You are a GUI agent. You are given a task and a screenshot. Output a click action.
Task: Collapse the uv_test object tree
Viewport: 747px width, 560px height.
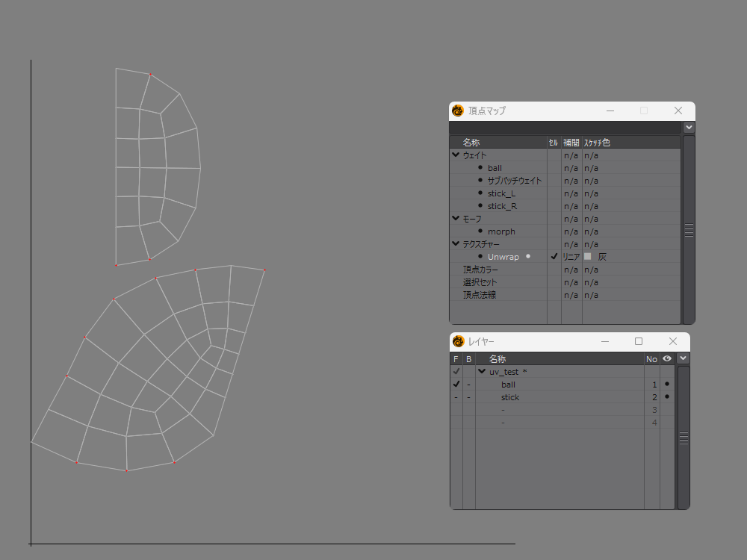coord(482,372)
